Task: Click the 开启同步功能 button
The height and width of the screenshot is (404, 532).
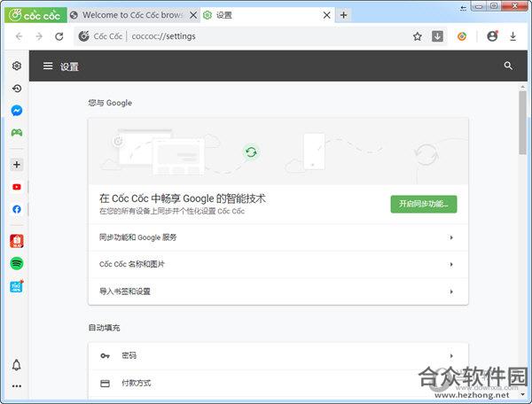Action: coord(424,204)
